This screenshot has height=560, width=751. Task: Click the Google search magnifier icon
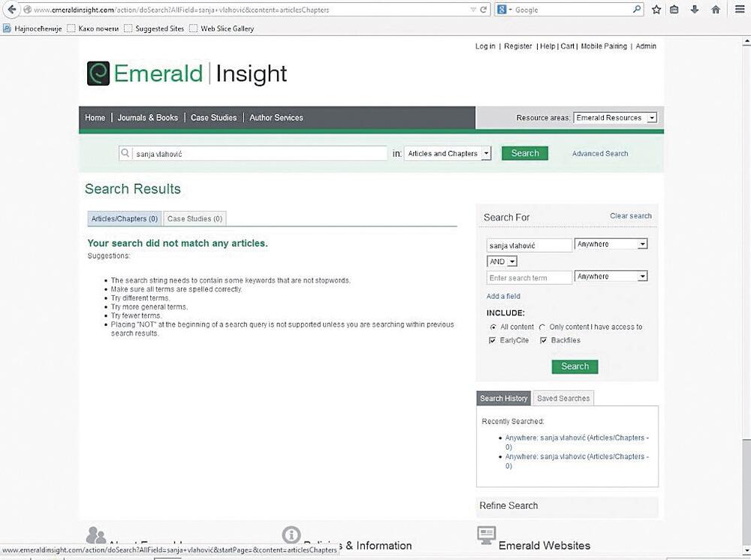[x=637, y=10]
